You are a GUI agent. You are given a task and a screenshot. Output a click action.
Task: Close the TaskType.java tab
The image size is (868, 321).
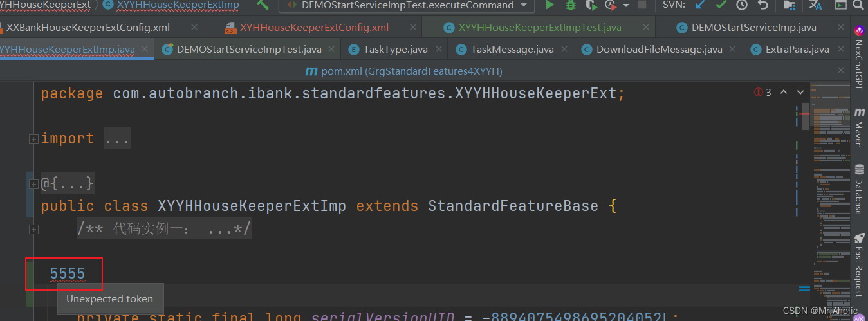[438, 50]
